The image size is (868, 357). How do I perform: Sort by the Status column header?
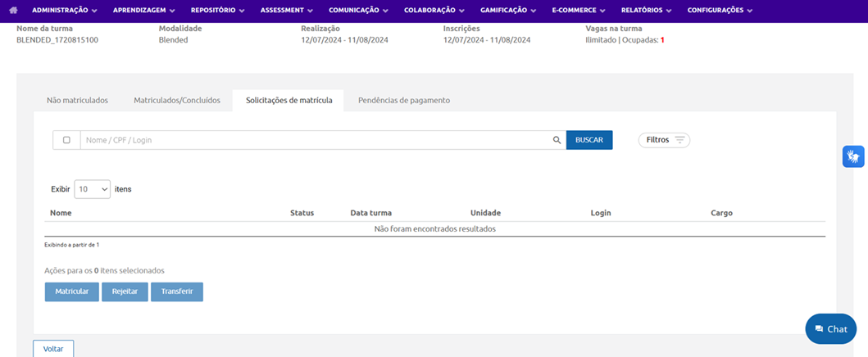tap(302, 213)
